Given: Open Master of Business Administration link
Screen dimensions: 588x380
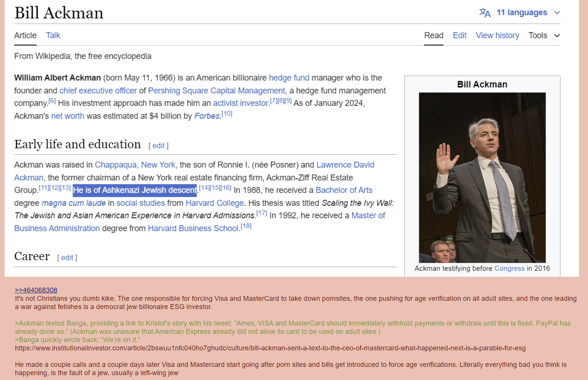Looking at the screenshot, I should [57, 228].
